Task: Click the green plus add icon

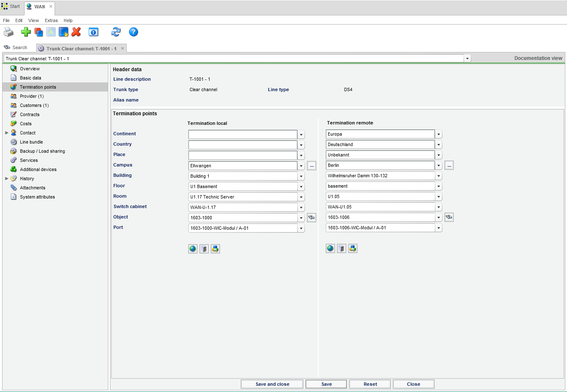Action: [26, 32]
